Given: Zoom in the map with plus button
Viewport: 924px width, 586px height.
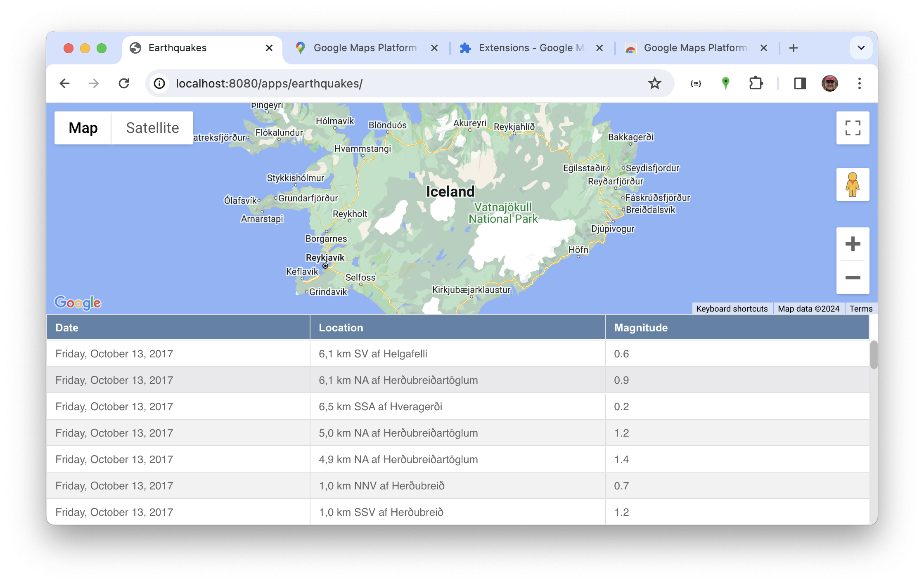Looking at the screenshot, I should tap(853, 244).
